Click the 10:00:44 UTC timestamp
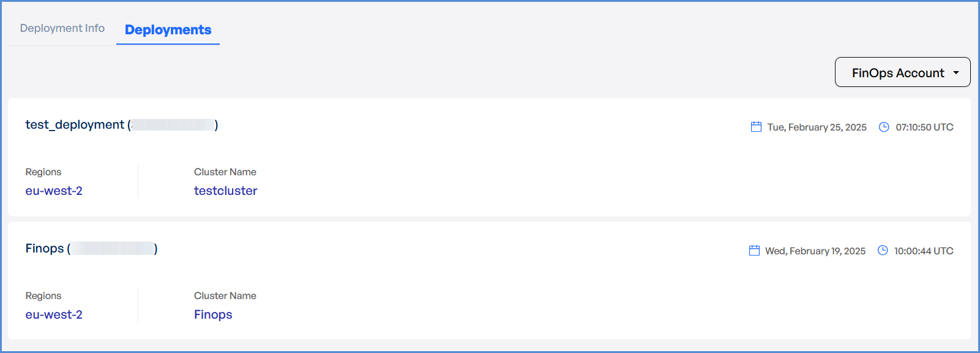This screenshot has width=980, height=353. [x=924, y=251]
